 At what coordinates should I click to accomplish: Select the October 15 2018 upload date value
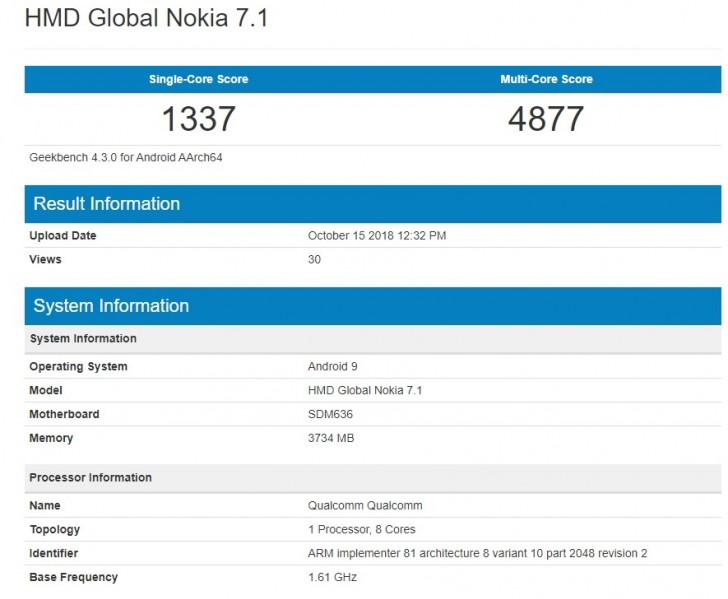coord(376,236)
